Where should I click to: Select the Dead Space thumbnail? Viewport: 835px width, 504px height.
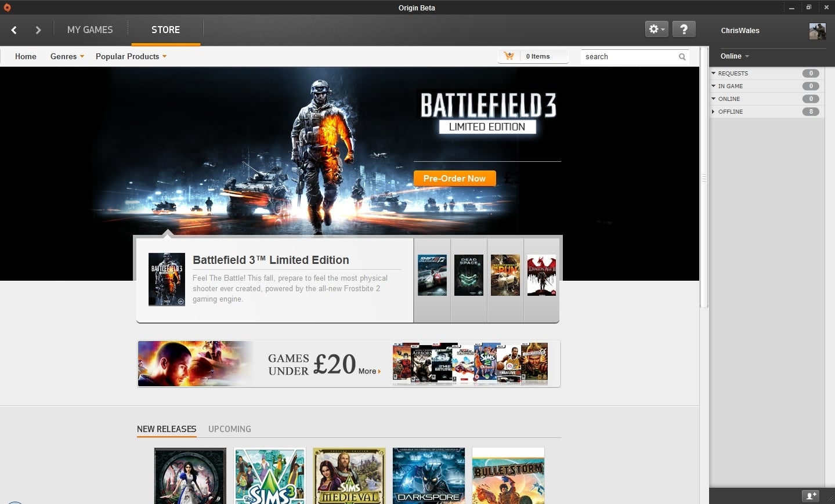(469, 275)
